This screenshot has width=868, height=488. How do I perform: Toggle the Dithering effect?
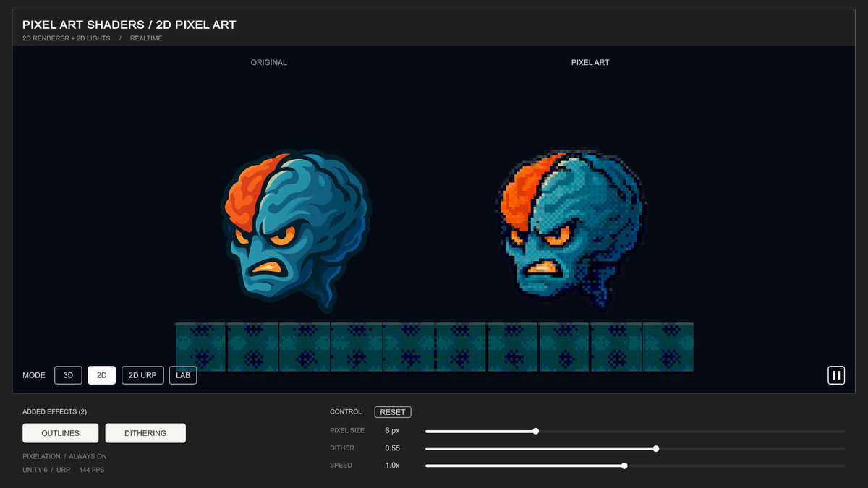tap(145, 433)
